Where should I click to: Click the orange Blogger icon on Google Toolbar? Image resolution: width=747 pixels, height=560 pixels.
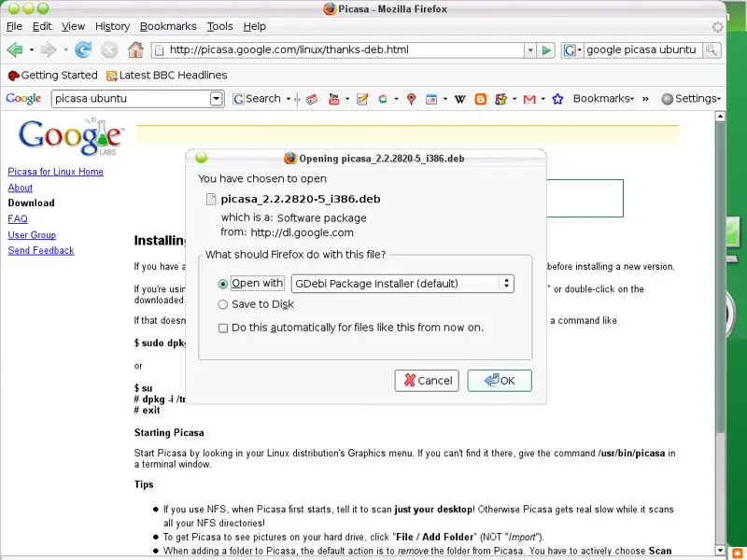pyautogui.click(x=480, y=99)
